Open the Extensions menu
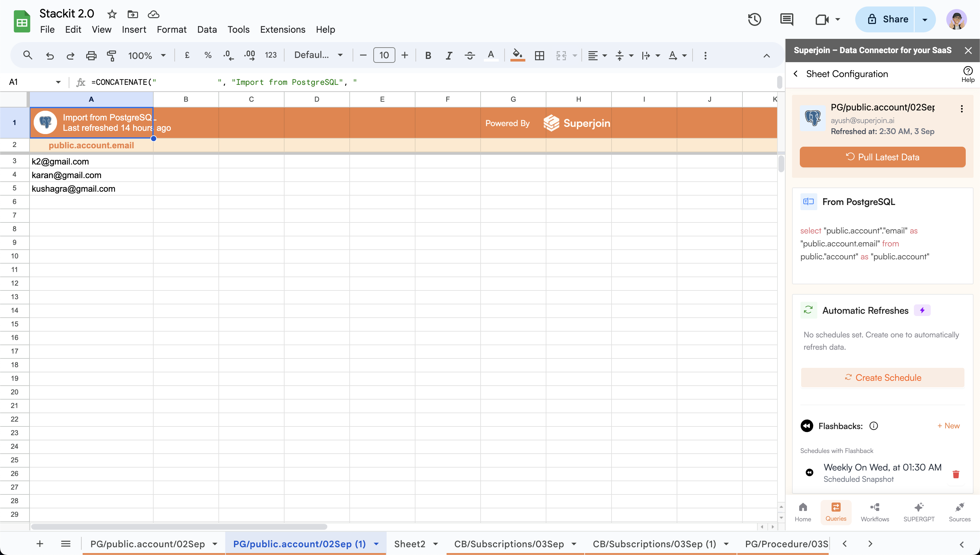The height and width of the screenshot is (555, 980). pyautogui.click(x=282, y=29)
